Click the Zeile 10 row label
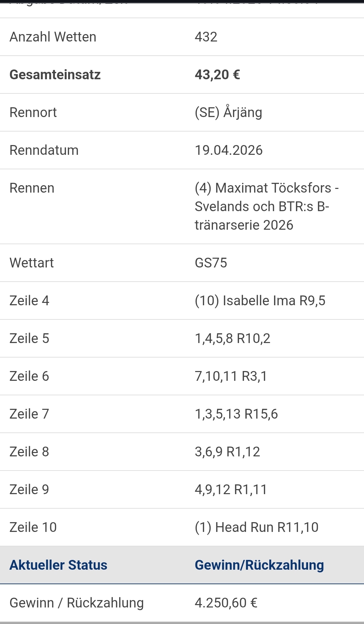This screenshot has width=364, height=624. point(33,527)
